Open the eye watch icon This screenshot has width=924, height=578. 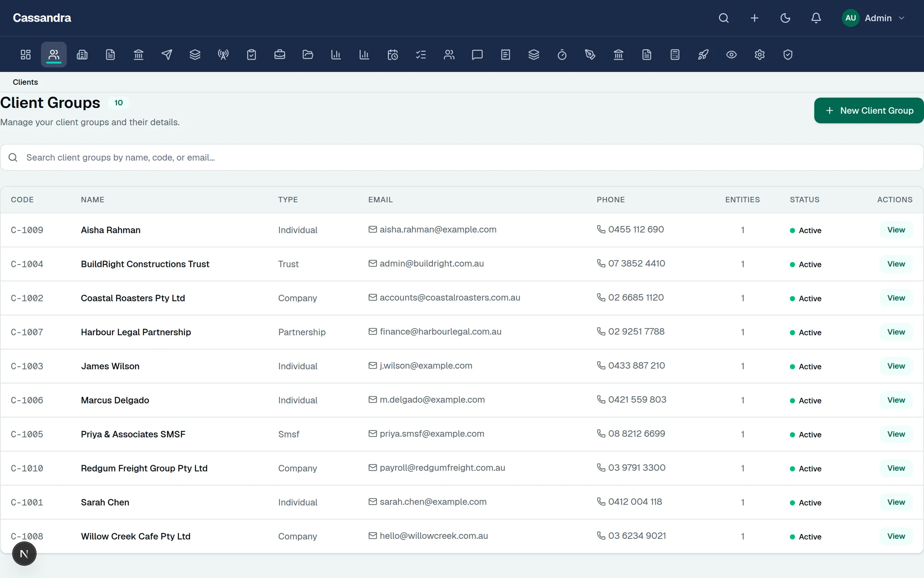tap(731, 55)
